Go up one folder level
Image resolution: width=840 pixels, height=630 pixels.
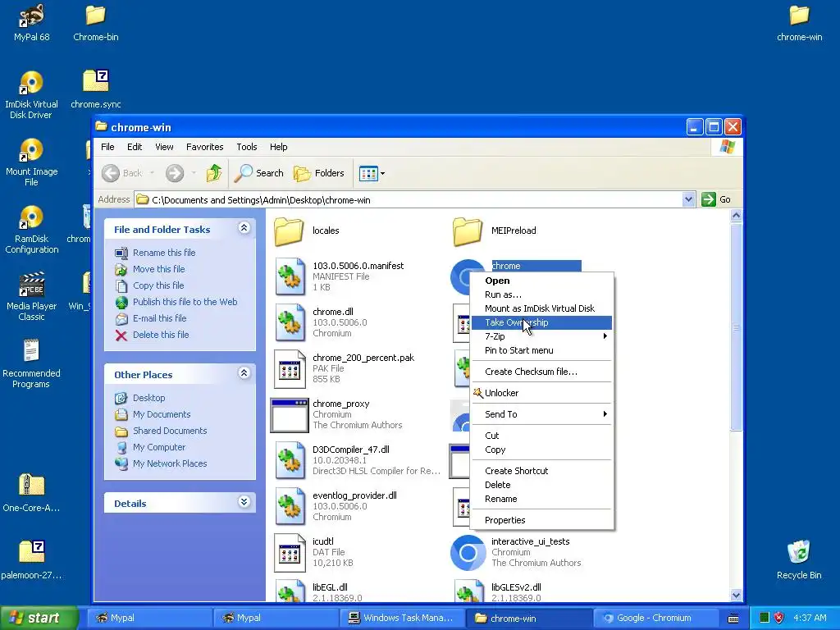[214, 173]
